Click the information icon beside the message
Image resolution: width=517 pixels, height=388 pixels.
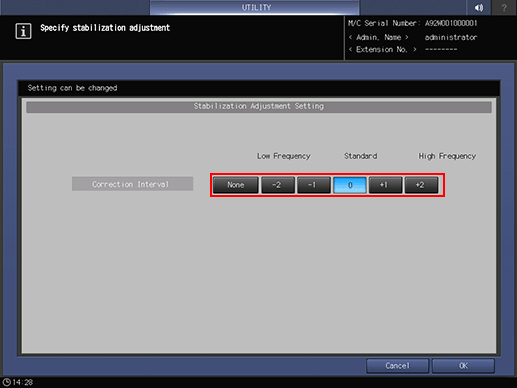tap(23, 31)
